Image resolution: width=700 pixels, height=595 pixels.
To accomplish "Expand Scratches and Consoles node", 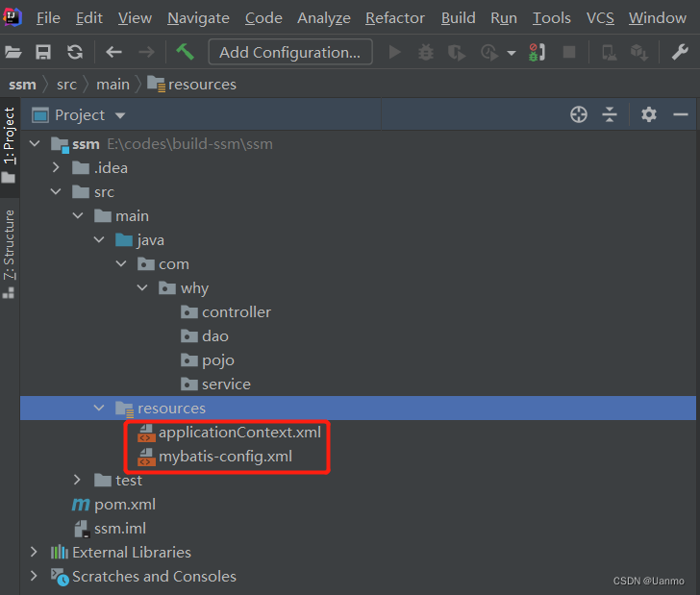I will coord(34,576).
